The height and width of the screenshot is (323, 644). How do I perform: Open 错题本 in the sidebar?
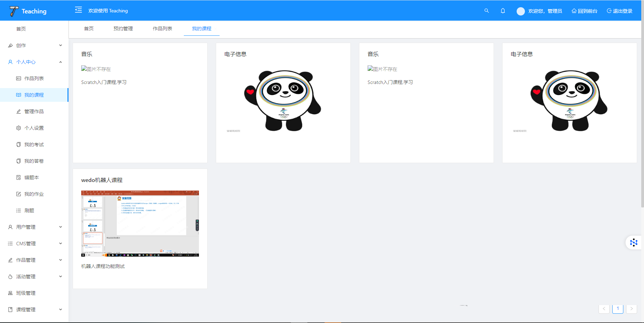(31, 177)
